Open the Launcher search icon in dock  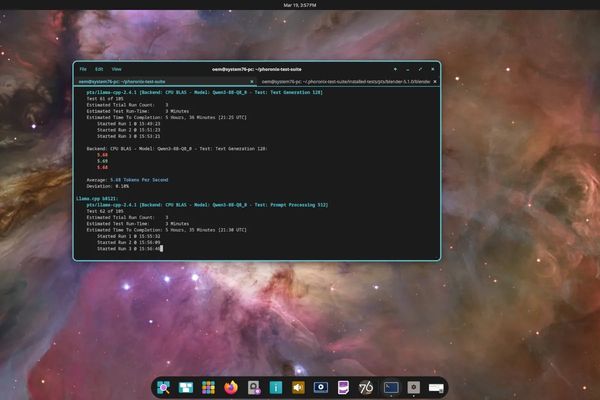point(163,388)
